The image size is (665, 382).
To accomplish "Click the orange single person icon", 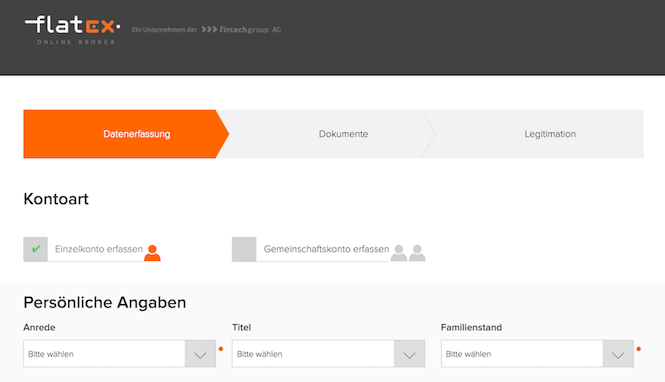I will 152,253.
